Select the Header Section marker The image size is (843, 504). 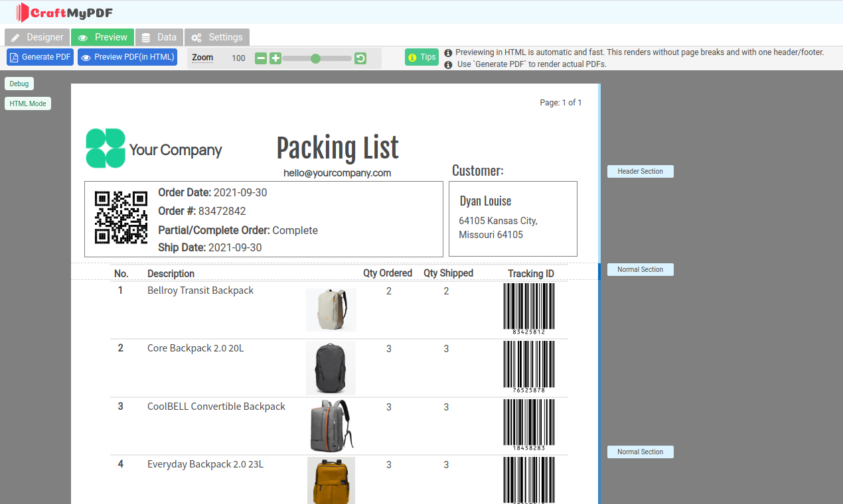coord(640,171)
